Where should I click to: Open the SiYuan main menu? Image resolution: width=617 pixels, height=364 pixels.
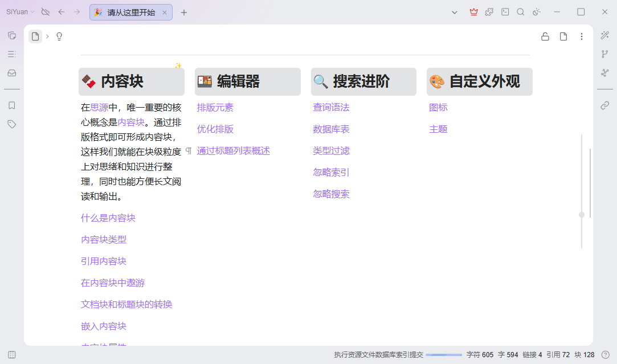(x=21, y=12)
